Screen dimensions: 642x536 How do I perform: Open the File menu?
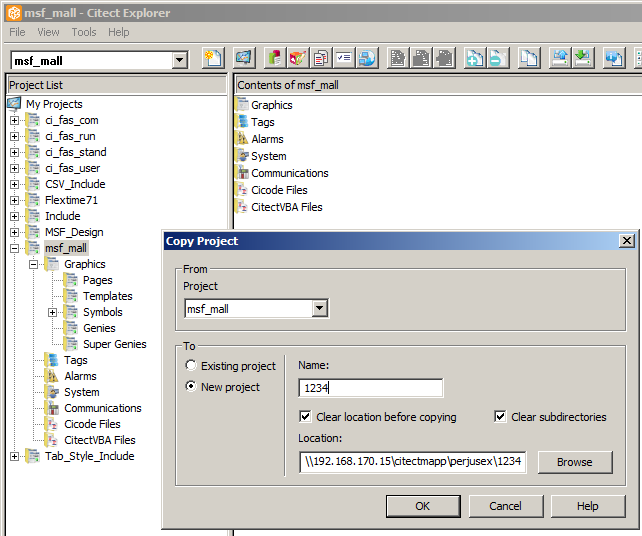(17, 32)
